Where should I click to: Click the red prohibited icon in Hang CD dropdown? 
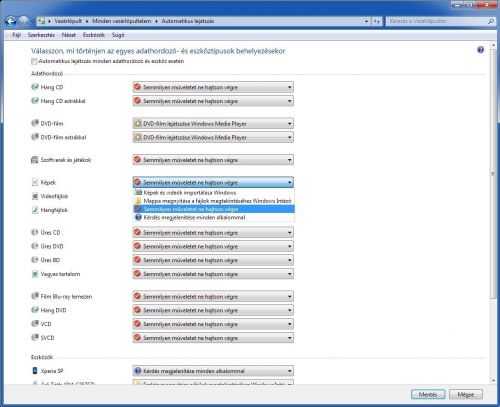click(x=137, y=87)
